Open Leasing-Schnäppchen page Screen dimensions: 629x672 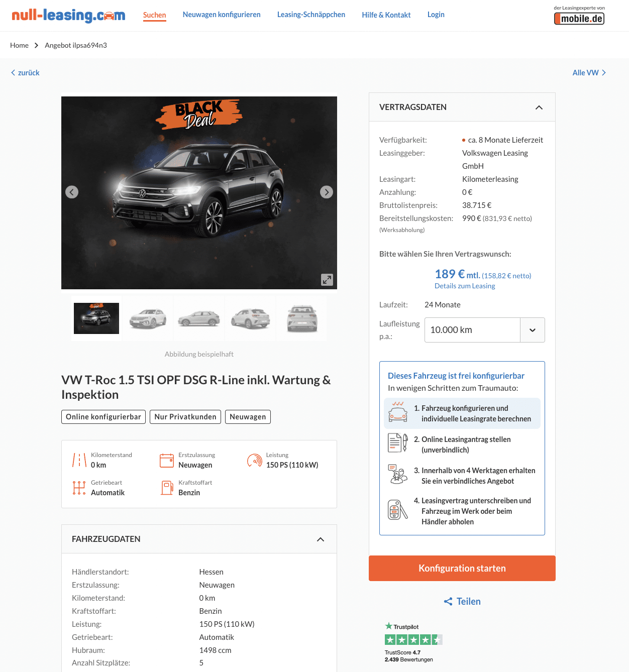coord(311,15)
